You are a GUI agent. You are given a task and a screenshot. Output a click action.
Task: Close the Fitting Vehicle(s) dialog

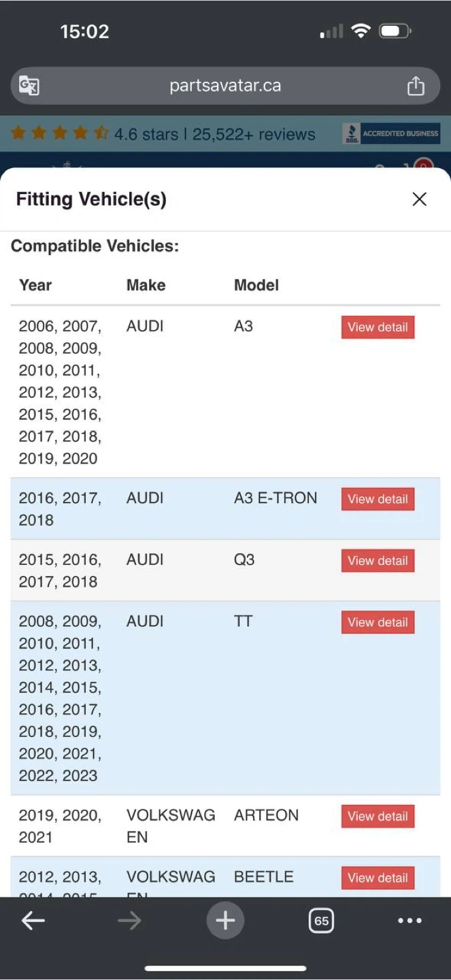point(419,199)
